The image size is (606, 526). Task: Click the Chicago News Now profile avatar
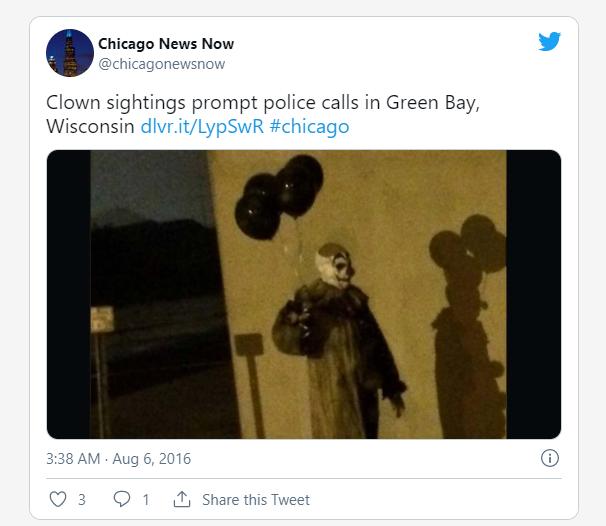pyautogui.click(x=70, y=53)
